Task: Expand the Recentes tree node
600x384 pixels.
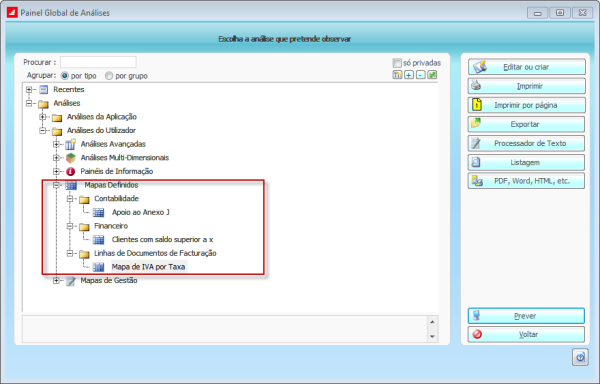Action: pos(29,90)
